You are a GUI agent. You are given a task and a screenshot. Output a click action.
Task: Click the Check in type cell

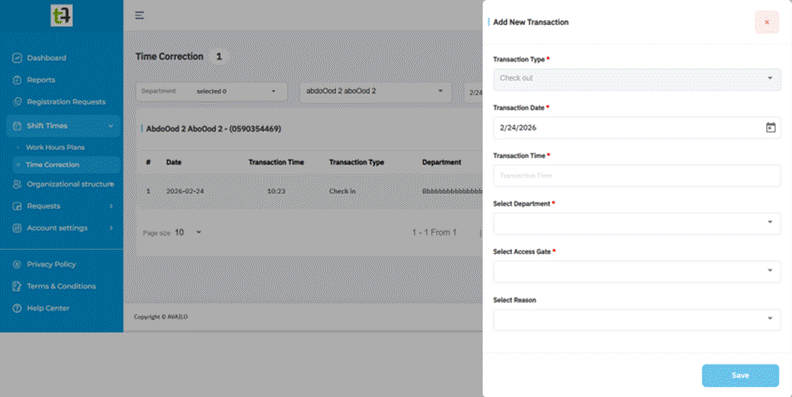tap(342, 191)
